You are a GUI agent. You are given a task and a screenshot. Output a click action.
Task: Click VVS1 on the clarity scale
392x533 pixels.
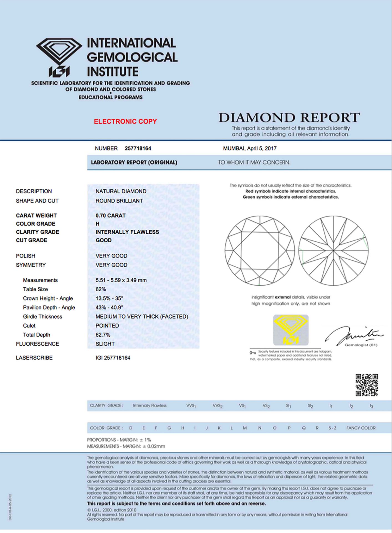coord(191,406)
